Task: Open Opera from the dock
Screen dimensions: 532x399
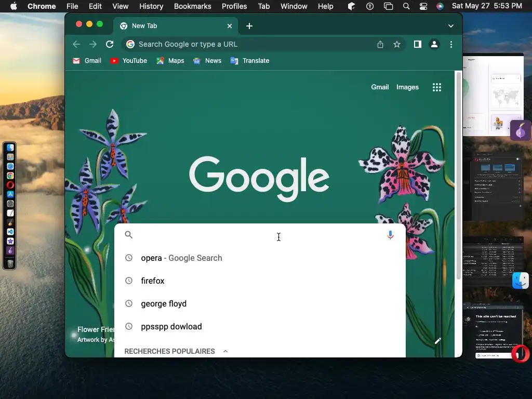Action: [x=10, y=185]
